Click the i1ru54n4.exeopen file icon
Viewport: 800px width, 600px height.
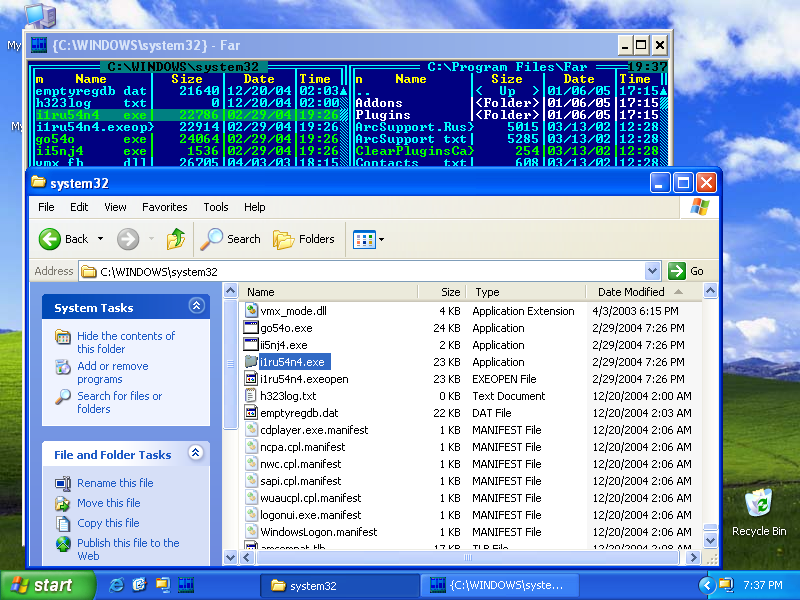point(251,379)
